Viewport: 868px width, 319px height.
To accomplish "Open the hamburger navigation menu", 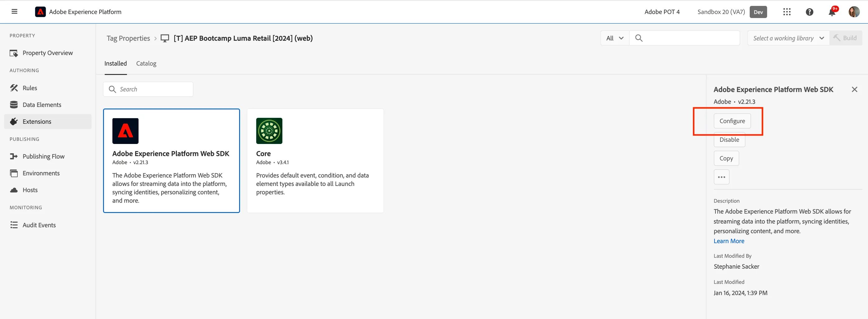I will (14, 12).
